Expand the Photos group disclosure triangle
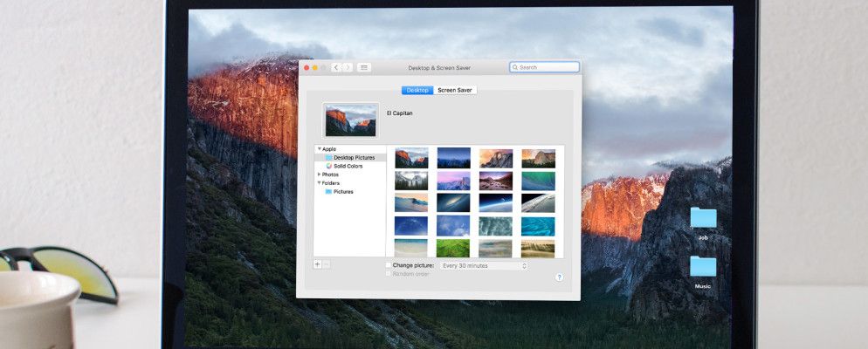Screen dimensions: 868x349 pos(320,174)
